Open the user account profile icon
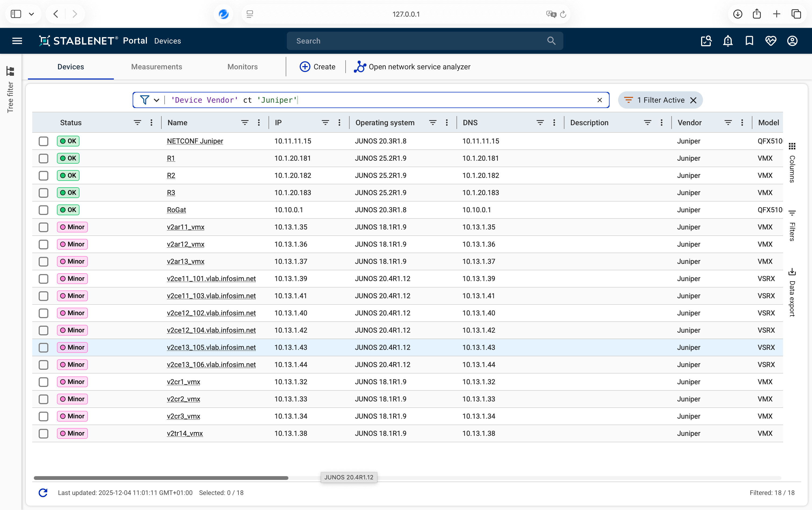812x510 pixels. [792, 41]
